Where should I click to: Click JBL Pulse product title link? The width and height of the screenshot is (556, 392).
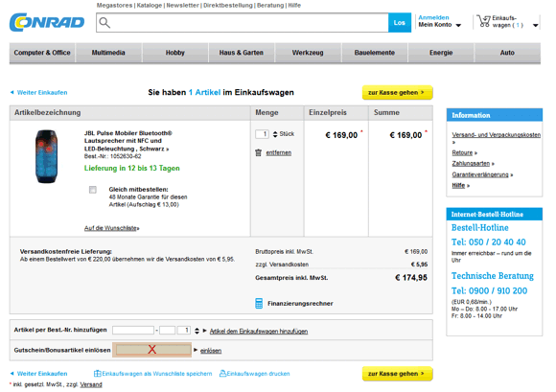pyautogui.click(x=128, y=141)
